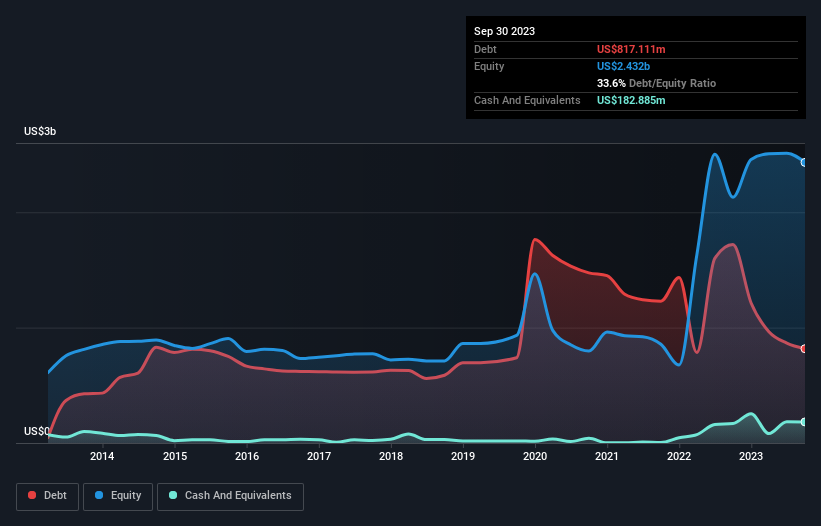Click the Equity row label in tooltip
The image size is (821, 526).
pos(489,66)
